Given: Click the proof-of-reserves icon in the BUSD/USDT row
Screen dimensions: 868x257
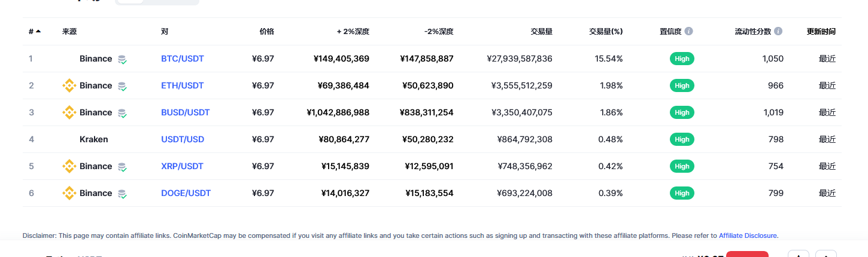Looking at the screenshot, I should point(122,113).
